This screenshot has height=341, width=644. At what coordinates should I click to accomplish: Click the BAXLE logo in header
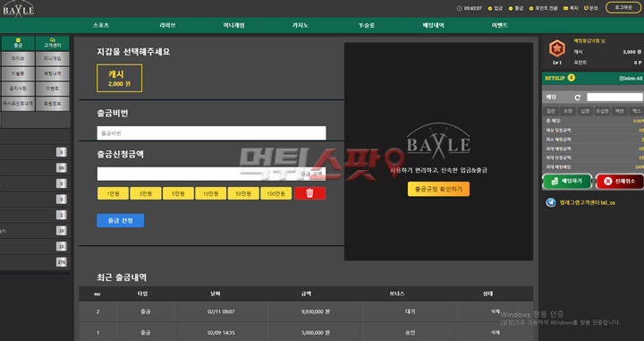point(19,8)
